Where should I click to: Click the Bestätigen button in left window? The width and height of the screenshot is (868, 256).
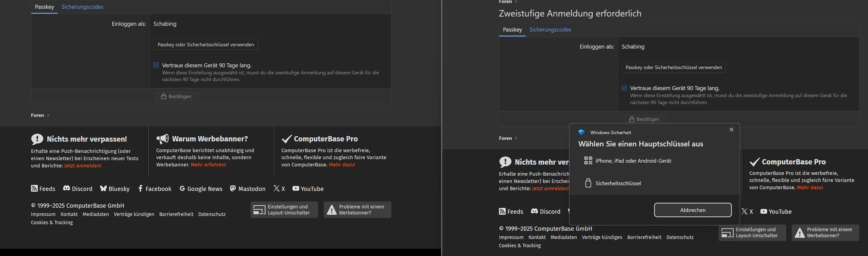point(177,96)
